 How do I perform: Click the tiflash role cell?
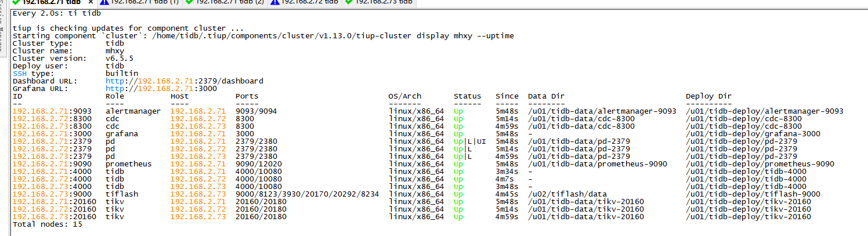(x=122, y=194)
